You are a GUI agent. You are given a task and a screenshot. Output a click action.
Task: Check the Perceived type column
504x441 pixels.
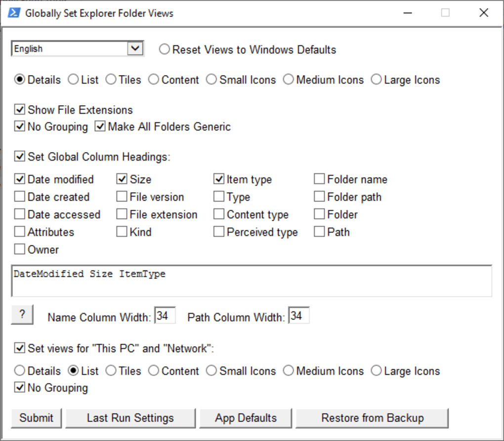coord(219,232)
